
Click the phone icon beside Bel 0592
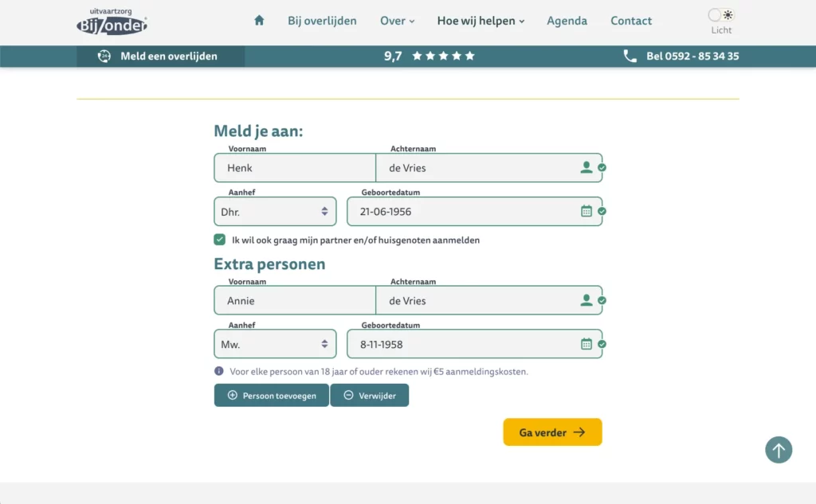tap(630, 57)
